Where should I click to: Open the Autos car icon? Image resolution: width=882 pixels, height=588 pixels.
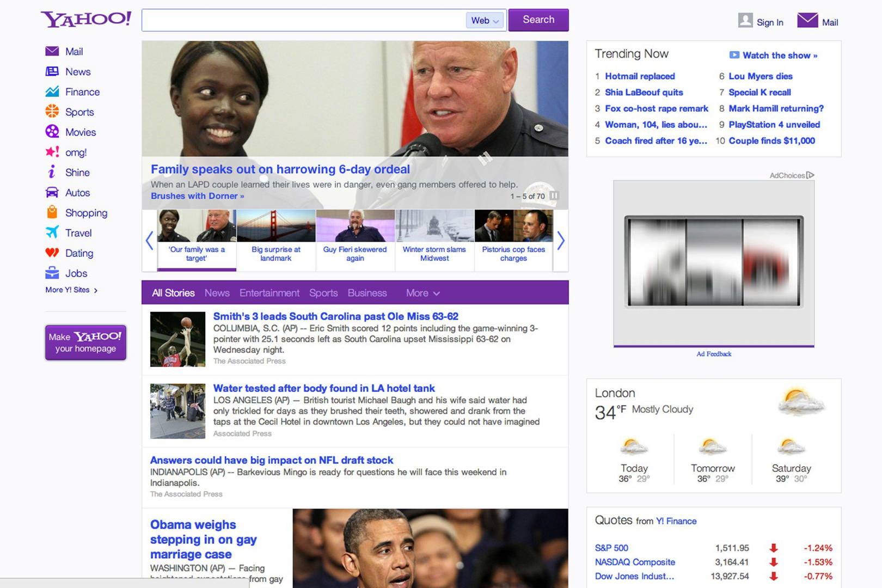52,192
